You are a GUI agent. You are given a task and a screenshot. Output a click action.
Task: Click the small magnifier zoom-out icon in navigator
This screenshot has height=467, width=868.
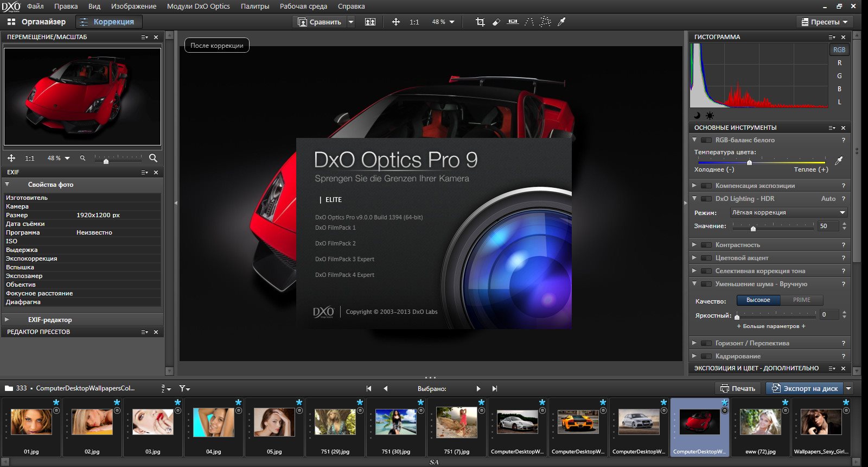(82, 158)
